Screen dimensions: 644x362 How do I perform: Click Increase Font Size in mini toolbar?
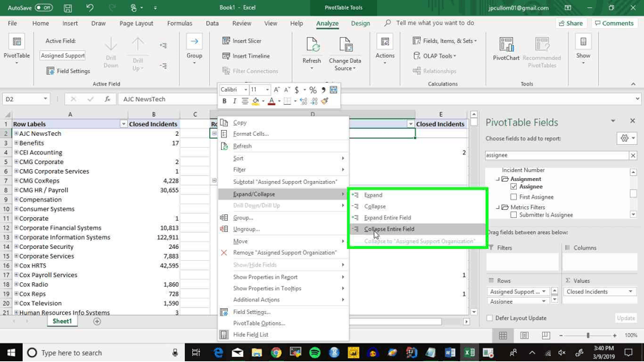coord(277,90)
